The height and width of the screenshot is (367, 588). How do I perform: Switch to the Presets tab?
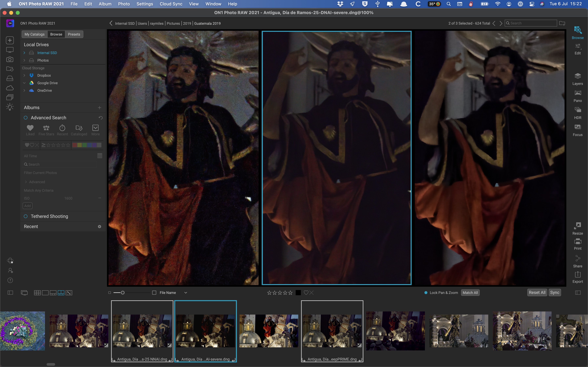pyautogui.click(x=74, y=34)
